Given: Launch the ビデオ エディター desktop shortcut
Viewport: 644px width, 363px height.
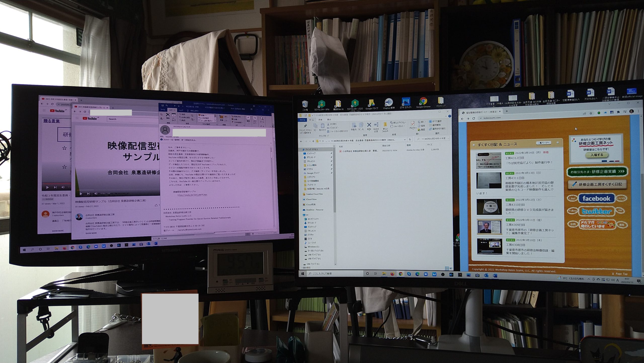Looking at the screenshot, I should (406, 103).
